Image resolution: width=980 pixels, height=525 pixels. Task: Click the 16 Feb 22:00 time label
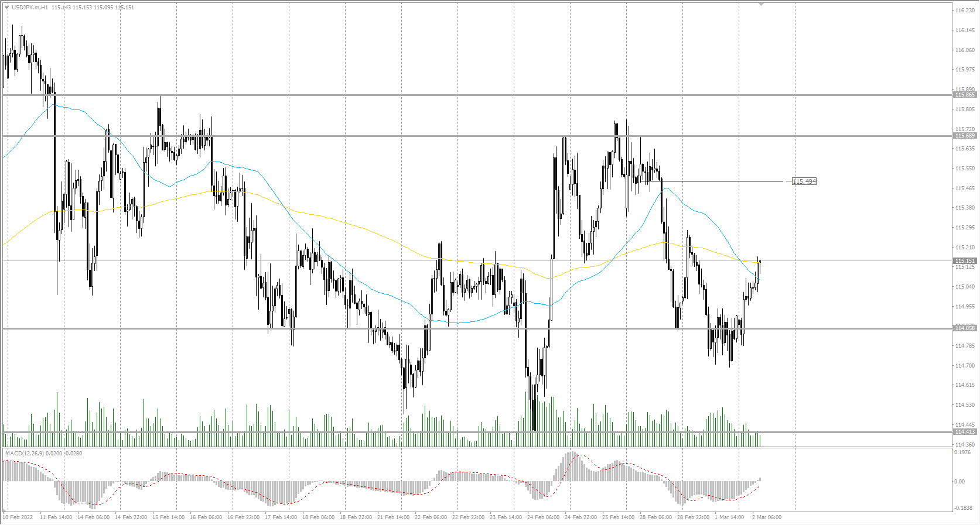pos(244,517)
